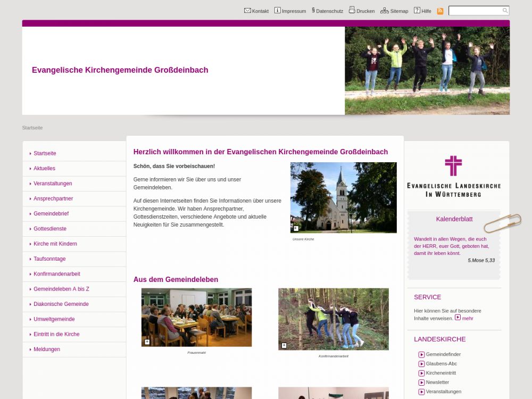Click the Drucken printer icon

point(352,10)
